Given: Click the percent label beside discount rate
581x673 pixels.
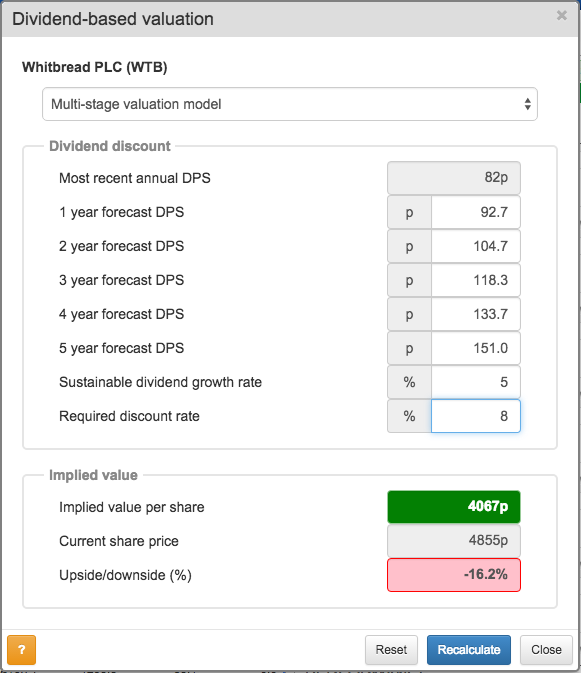Looking at the screenshot, I should pyautogui.click(x=409, y=416).
